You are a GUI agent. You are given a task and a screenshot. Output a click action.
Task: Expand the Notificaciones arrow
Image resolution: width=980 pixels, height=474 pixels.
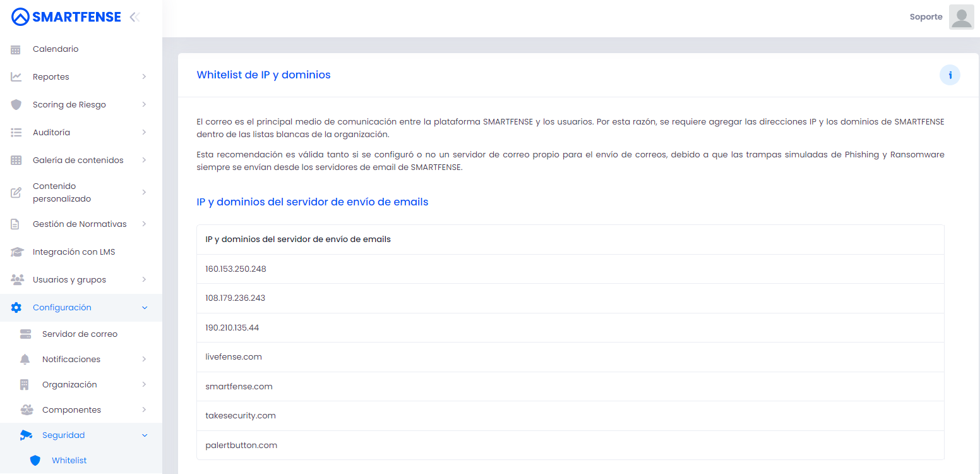click(144, 360)
